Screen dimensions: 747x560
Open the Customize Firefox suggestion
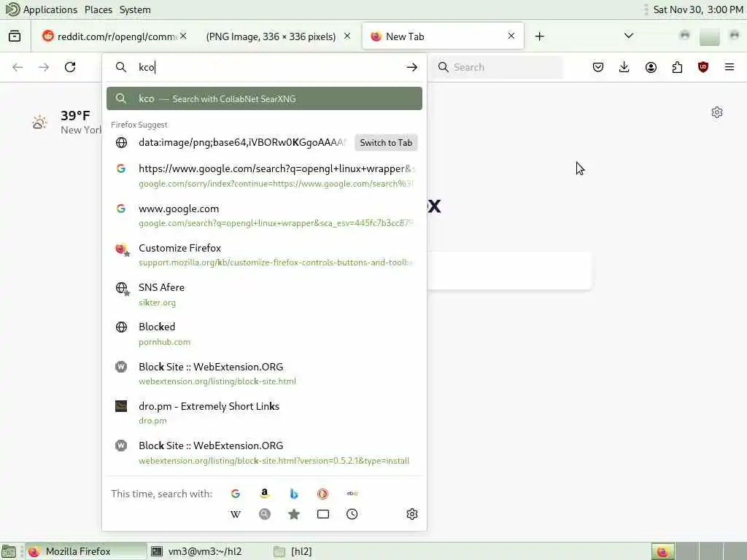point(264,254)
